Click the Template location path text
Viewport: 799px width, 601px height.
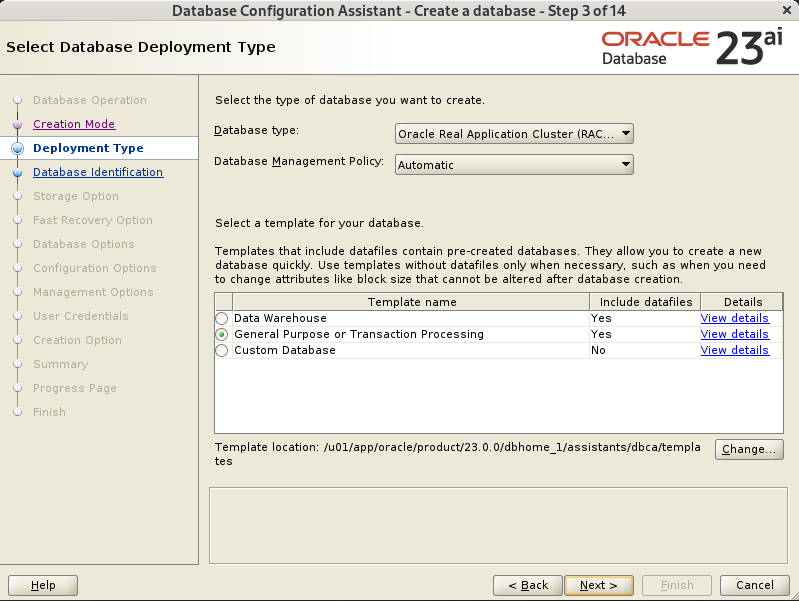458,454
